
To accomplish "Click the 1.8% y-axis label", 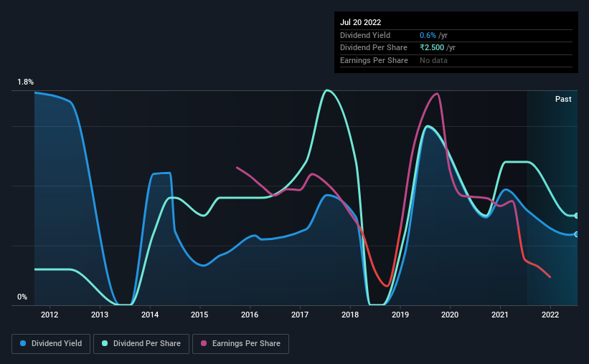I will pos(26,82).
